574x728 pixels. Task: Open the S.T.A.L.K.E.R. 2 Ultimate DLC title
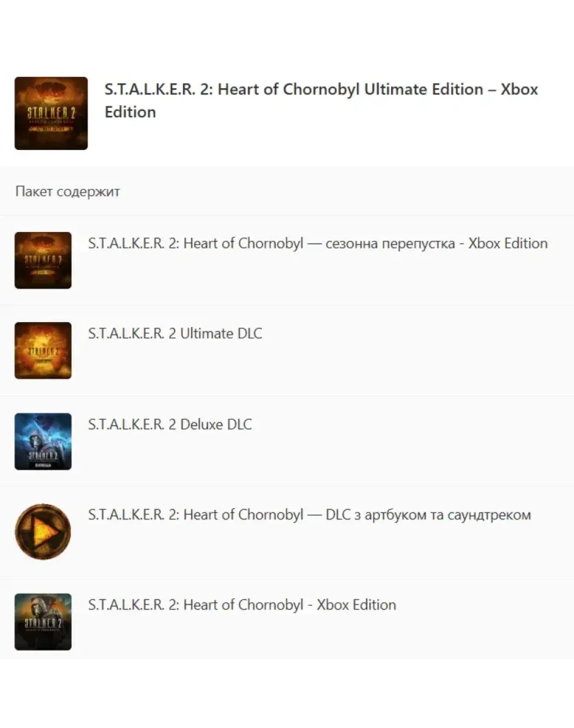tap(175, 333)
